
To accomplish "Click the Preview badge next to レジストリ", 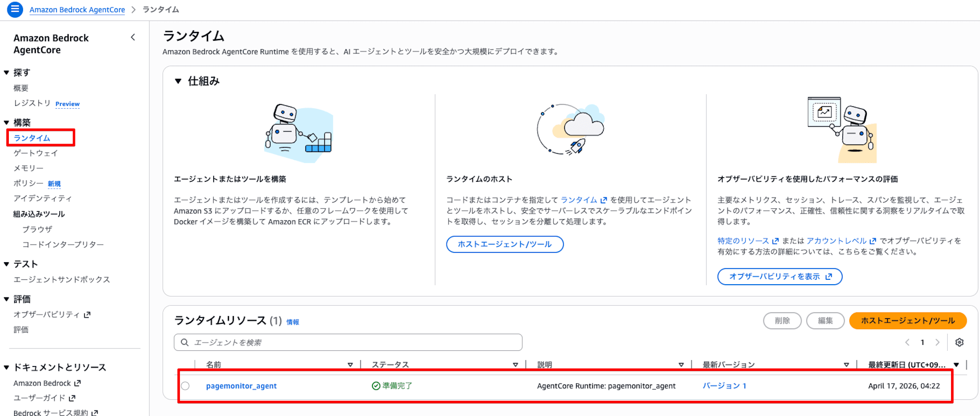I will click(x=68, y=104).
